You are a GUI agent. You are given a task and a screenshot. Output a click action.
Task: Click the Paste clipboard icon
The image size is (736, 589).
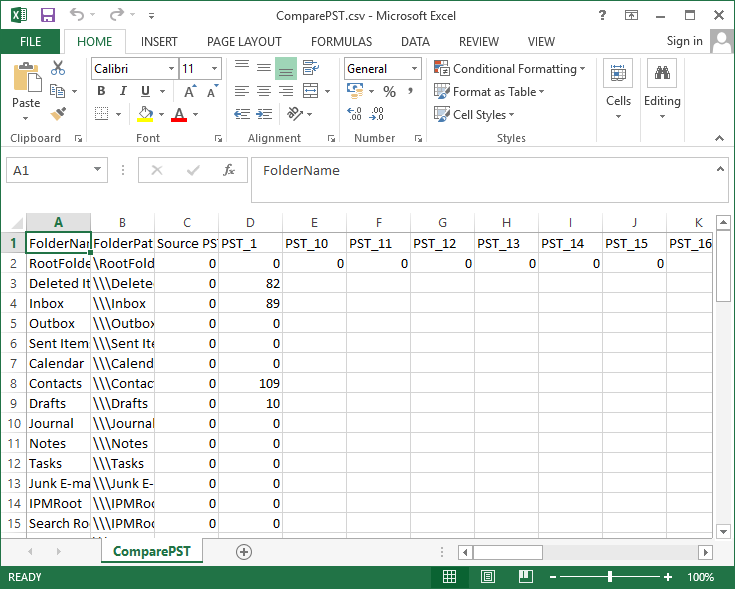pyautogui.click(x=27, y=78)
